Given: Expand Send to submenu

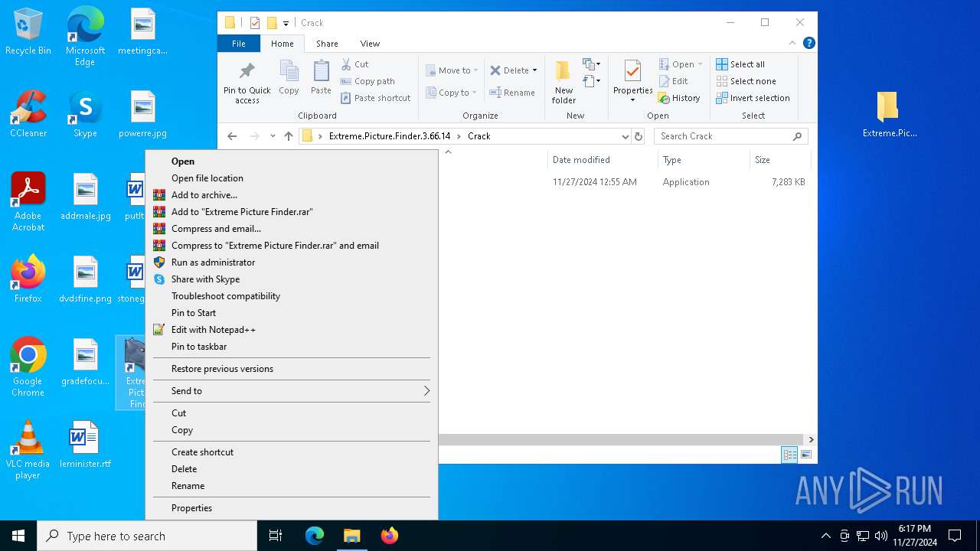Looking at the screenshot, I should click(292, 391).
